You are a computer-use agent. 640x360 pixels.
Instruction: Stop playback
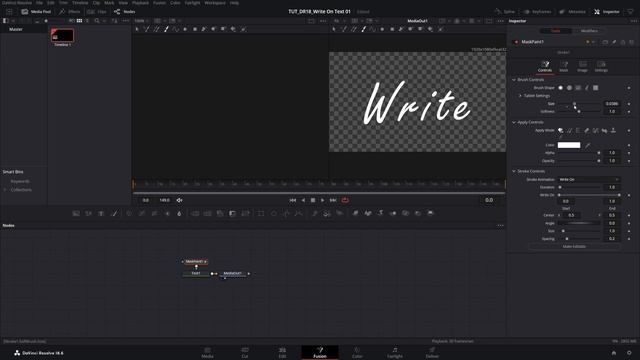tap(313, 200)
